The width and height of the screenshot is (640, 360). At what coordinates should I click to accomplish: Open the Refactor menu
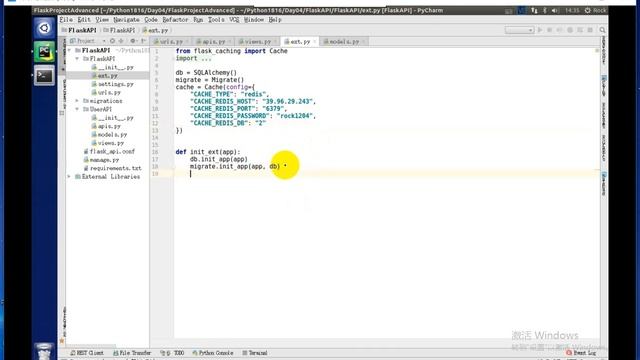tap(175, 20)
